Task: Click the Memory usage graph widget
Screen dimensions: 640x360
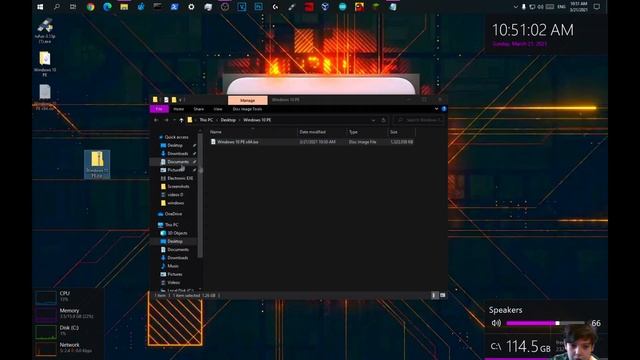Action: [x=46, y=315]
